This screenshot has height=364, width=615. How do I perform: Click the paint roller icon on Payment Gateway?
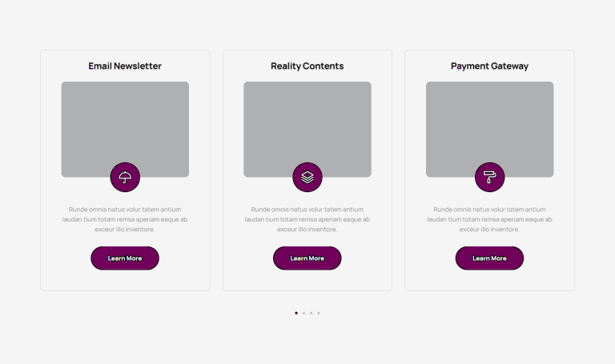(x=489, y=177)
